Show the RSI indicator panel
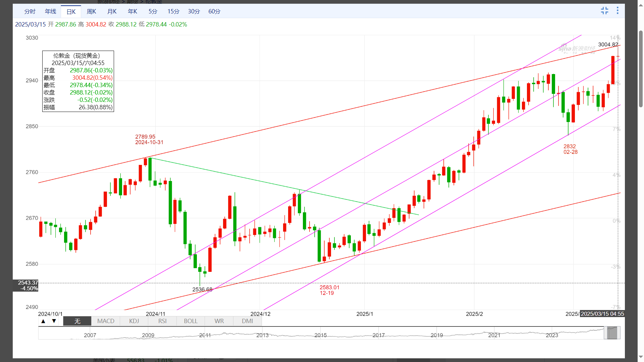 pos(162,321)
